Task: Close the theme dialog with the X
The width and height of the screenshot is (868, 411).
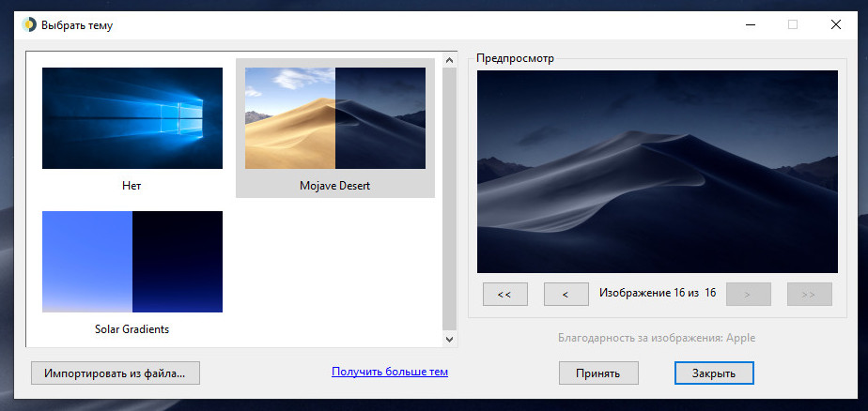Action: (835, 25)
